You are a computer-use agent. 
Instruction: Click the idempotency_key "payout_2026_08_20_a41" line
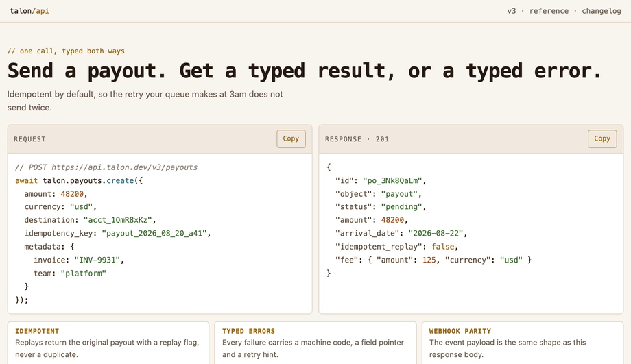[x=117, y=233]
